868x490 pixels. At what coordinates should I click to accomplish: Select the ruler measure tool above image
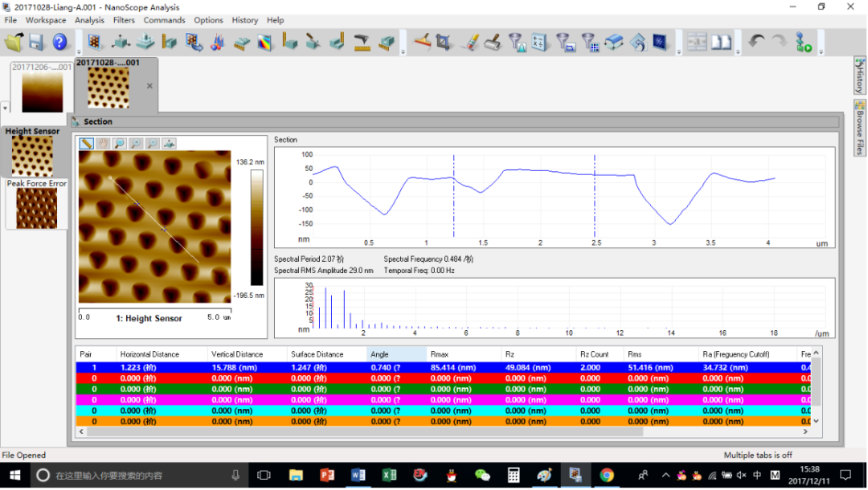coord(87,144)
